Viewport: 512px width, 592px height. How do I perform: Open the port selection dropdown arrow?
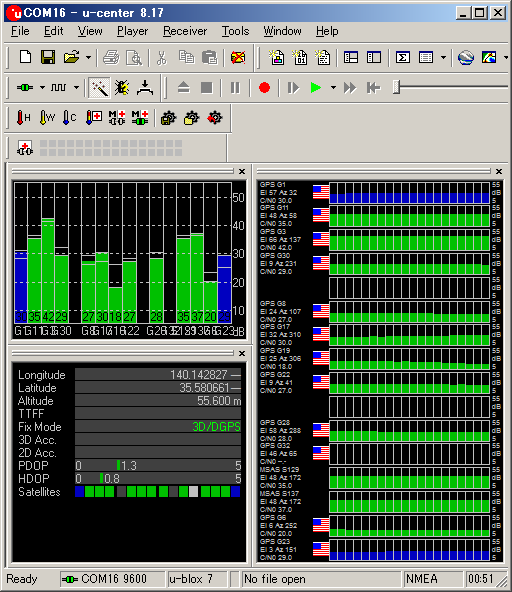click(42, 88)
